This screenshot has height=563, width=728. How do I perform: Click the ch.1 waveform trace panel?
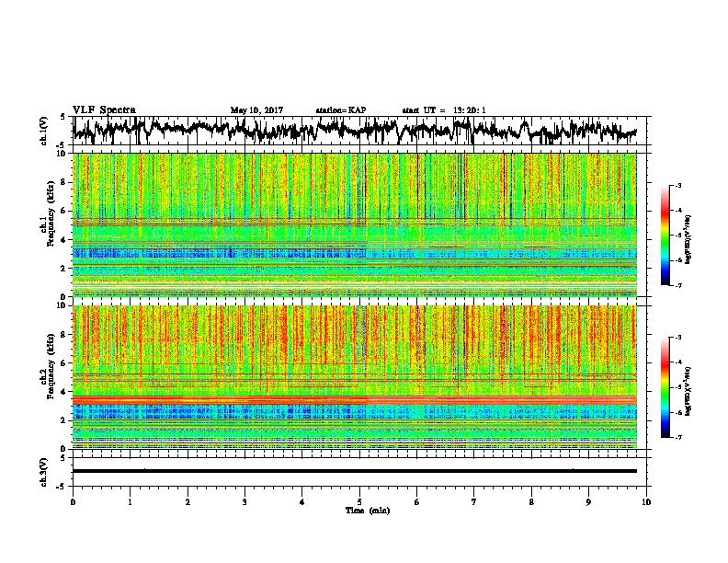point(361,131)
